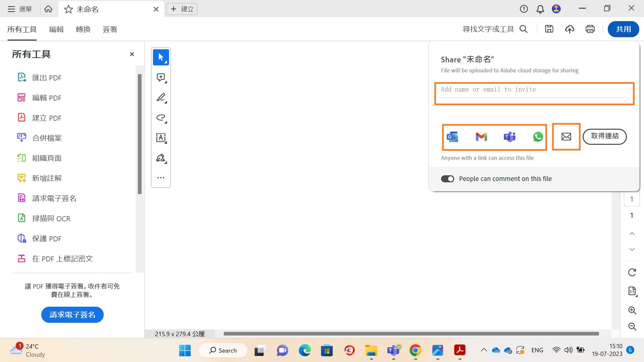The height and width of the screenshot is (362, 644).
Task: Click the 請求電子簽名 blue button
Action: 72,314
